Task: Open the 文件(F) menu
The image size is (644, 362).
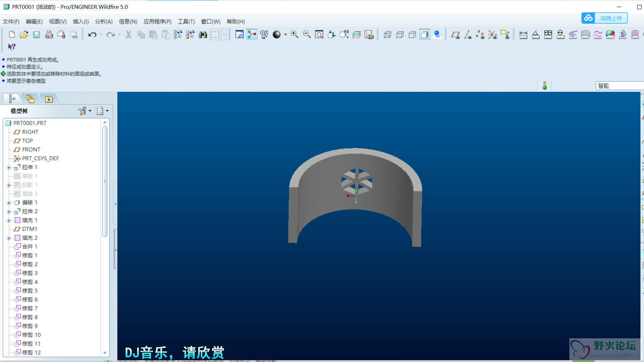Action: [11, 22]
